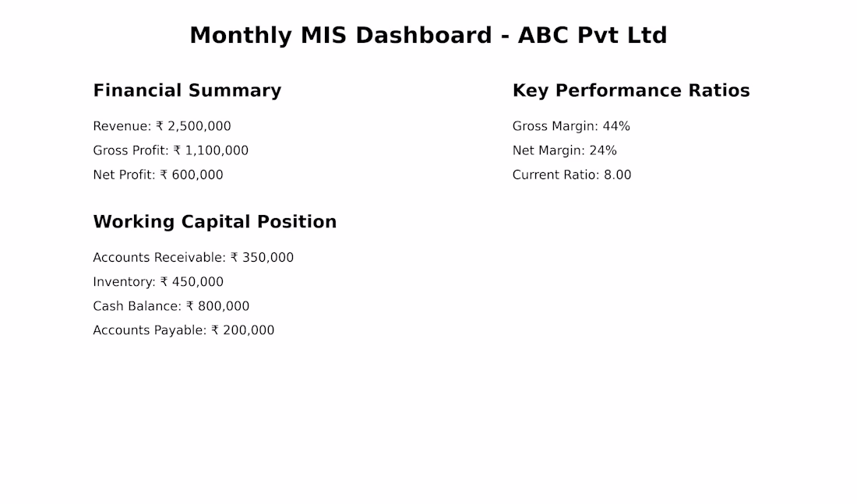Select the 44% gross margin value
The width and height of the screenshot is (857, 504).
(616, 126)
